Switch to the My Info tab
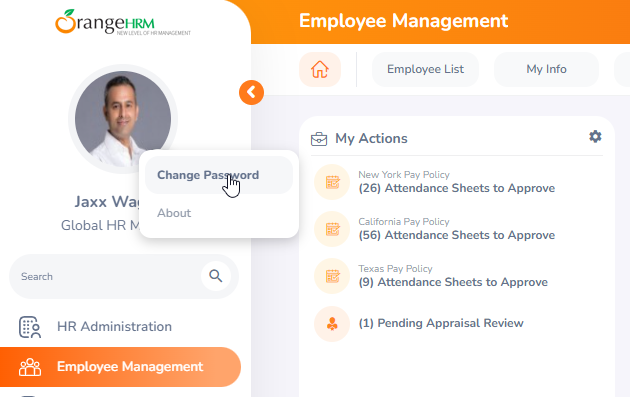The image size is (630, 397). click(546, 69)
